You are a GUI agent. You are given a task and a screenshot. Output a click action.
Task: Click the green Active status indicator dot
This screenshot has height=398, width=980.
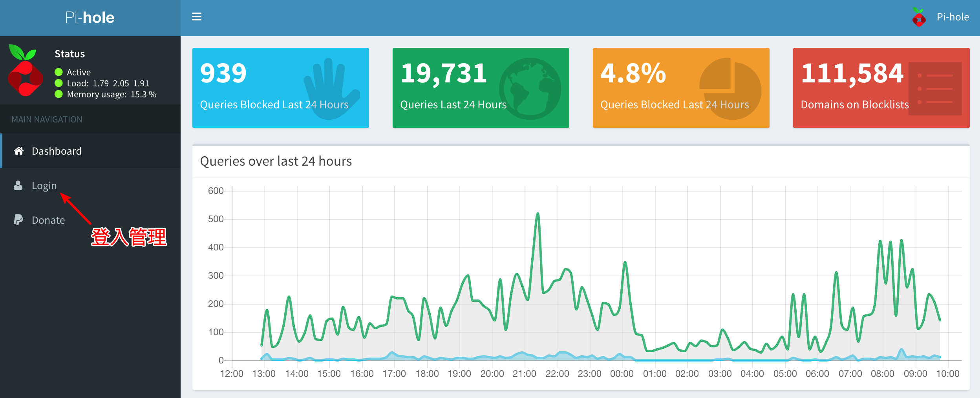(59, 72)
